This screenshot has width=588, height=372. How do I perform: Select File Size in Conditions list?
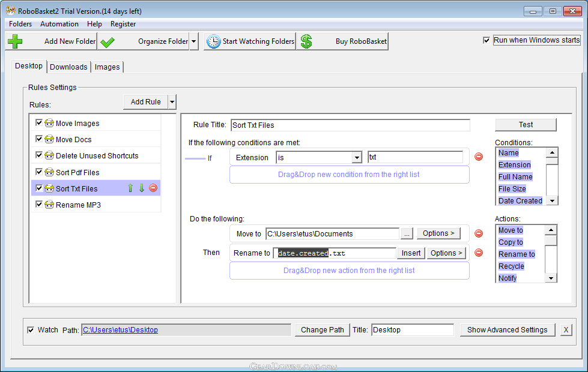pos(512,189)
